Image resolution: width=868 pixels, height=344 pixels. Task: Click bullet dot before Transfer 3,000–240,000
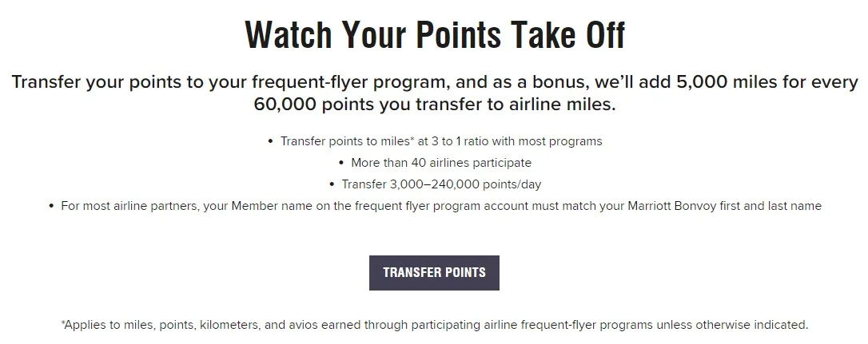click(x=332, y=184)
